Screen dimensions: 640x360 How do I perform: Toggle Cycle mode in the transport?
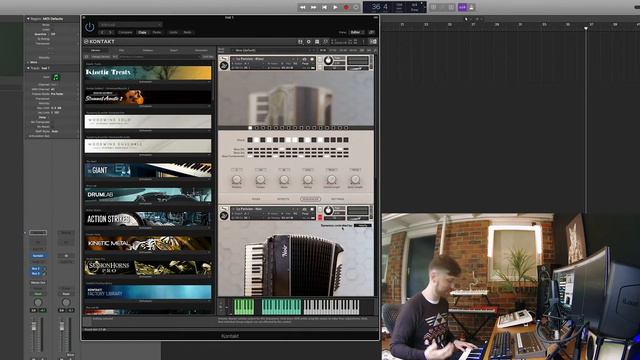pyautogui.click(x=356, y=7)
